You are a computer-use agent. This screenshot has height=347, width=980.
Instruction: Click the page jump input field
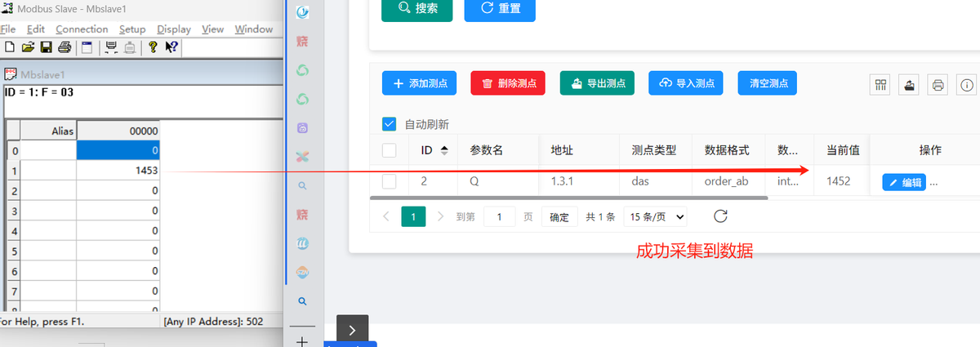(x=500, y=217)
